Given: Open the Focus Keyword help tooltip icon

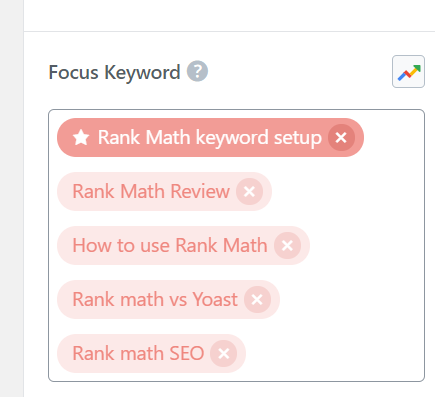Looking at the screenshot, I should [197, 71].
